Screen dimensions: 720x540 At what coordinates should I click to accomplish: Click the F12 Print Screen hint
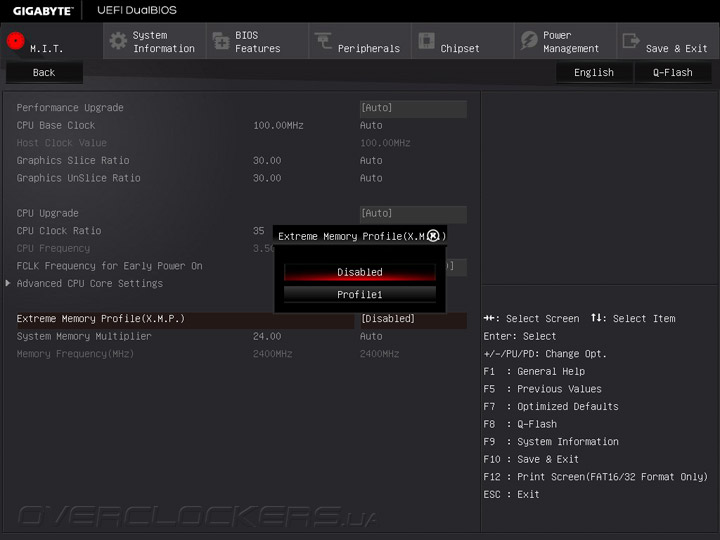[x=596, y=477]
